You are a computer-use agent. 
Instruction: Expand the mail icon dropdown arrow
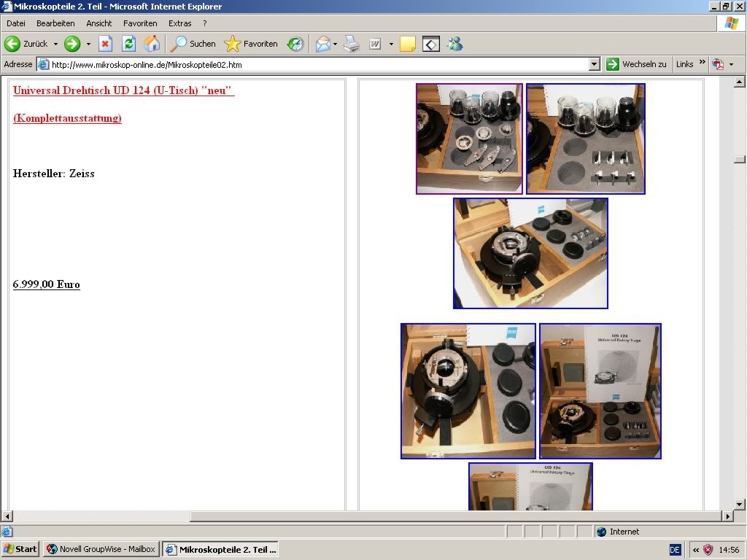point(335,44)
